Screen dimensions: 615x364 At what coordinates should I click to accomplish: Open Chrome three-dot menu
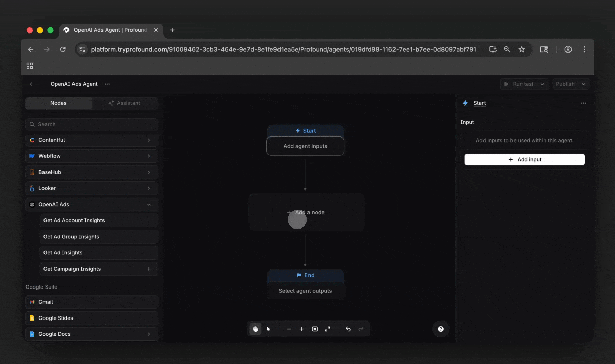[x=584, y=49]
